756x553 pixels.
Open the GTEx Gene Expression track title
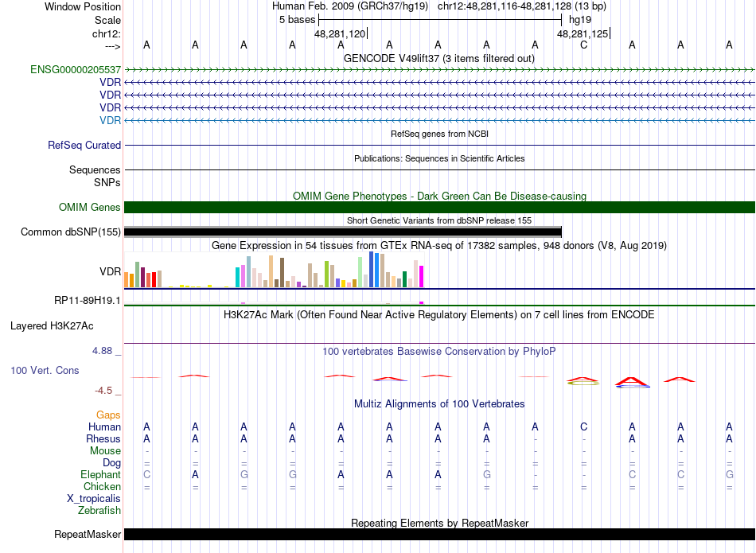tap(439, 245)
